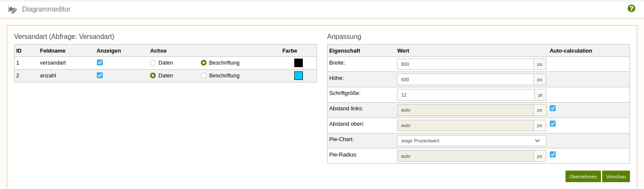Click the Breite input field
644x189 pixels.
click(465, 64)
